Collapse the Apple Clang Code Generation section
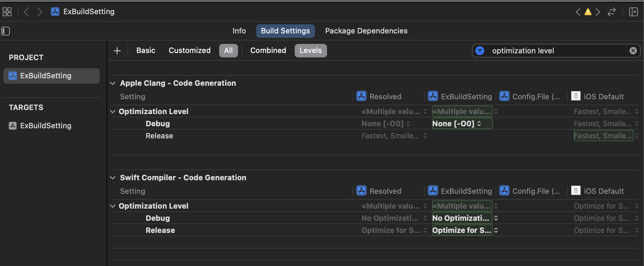Image resolution: width=644 pixels, height=266 pixels. (113, 83)
